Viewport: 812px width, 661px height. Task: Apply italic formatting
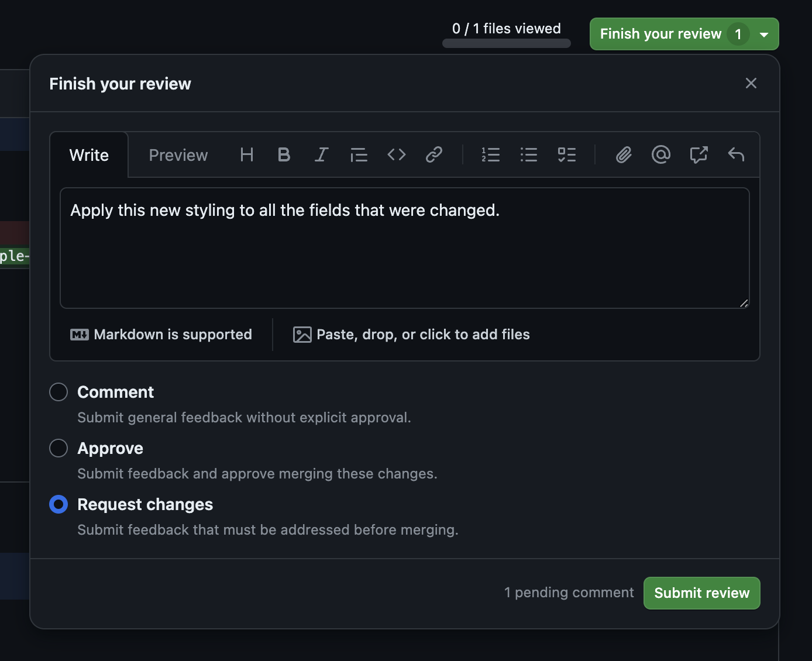pos(322,155)
